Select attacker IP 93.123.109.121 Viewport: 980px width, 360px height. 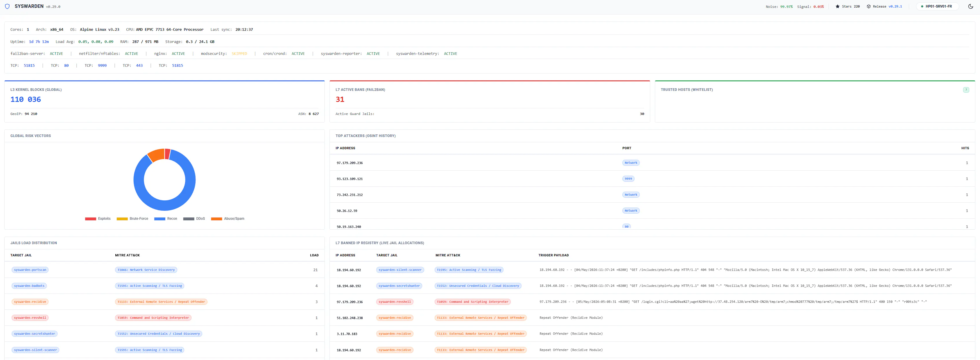[350, 179]
